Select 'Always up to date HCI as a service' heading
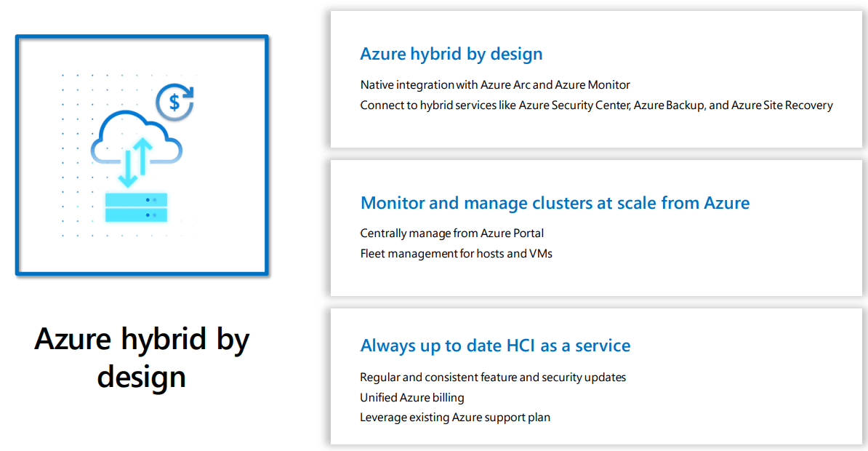 pyautogui.click(x=495, y=346)
